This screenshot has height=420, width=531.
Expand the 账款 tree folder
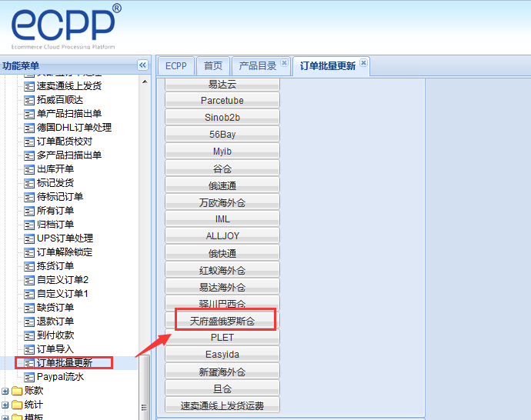(5, 391)
